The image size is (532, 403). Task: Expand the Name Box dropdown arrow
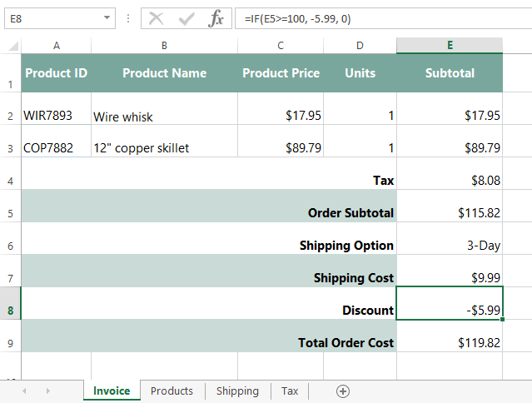point(107,18)
